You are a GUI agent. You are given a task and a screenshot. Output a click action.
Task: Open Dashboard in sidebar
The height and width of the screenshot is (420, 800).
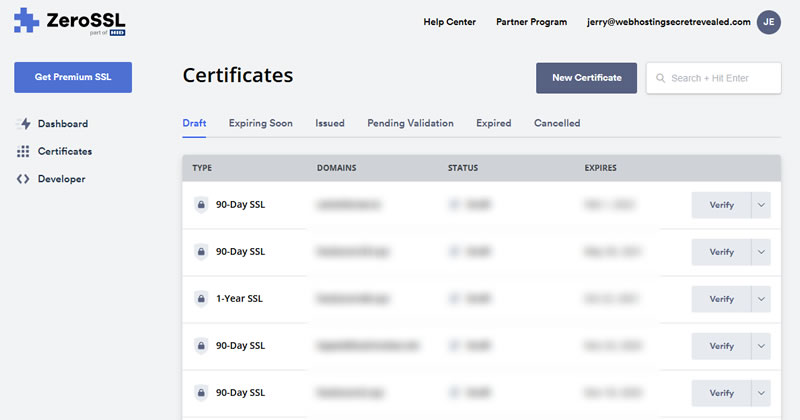pos(63,123)
